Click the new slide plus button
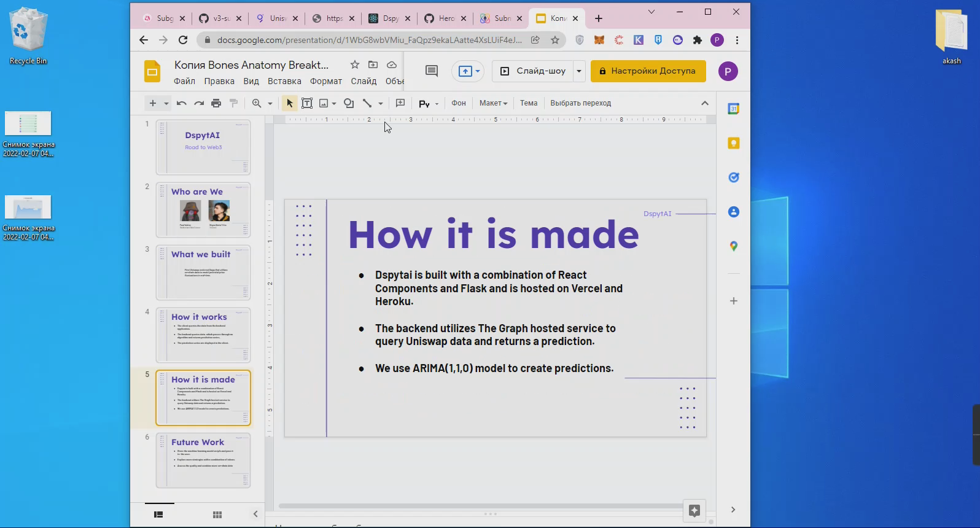 coord(153,103)
